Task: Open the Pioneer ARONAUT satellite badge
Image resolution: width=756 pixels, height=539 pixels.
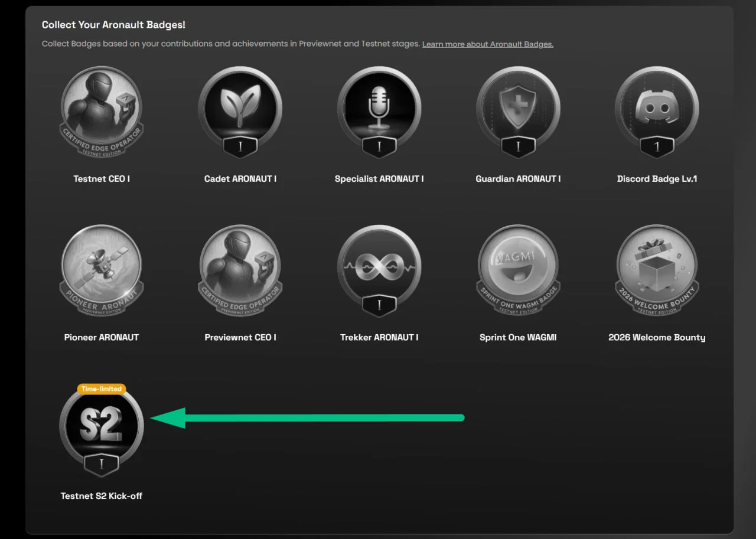Action: pyautogui.click(x=102, y=271)
